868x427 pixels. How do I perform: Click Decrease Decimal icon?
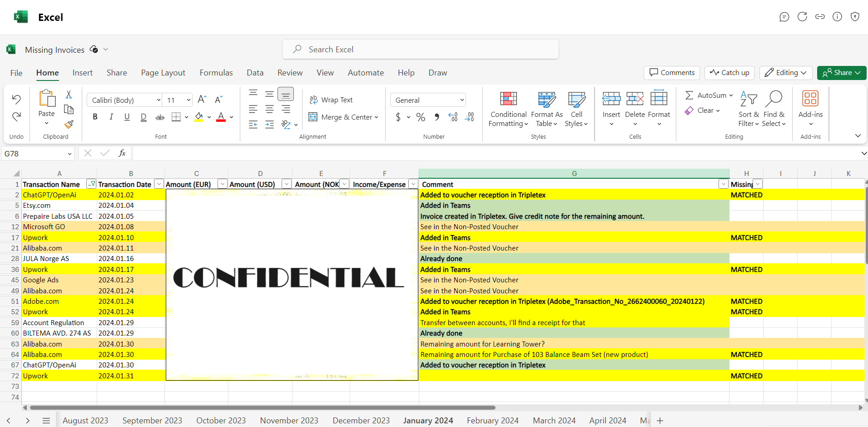[x=469, y=117]
